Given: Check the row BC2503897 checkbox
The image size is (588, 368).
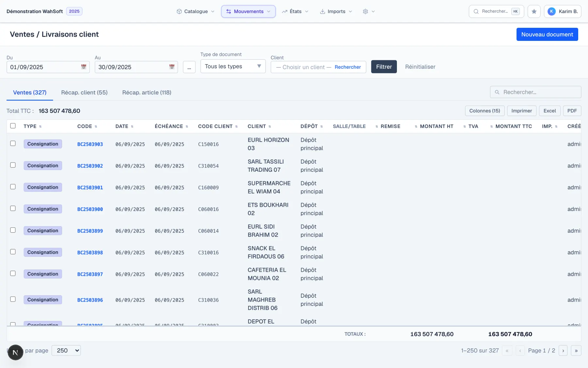Looking at the screenshot, I should click(13, 273).
